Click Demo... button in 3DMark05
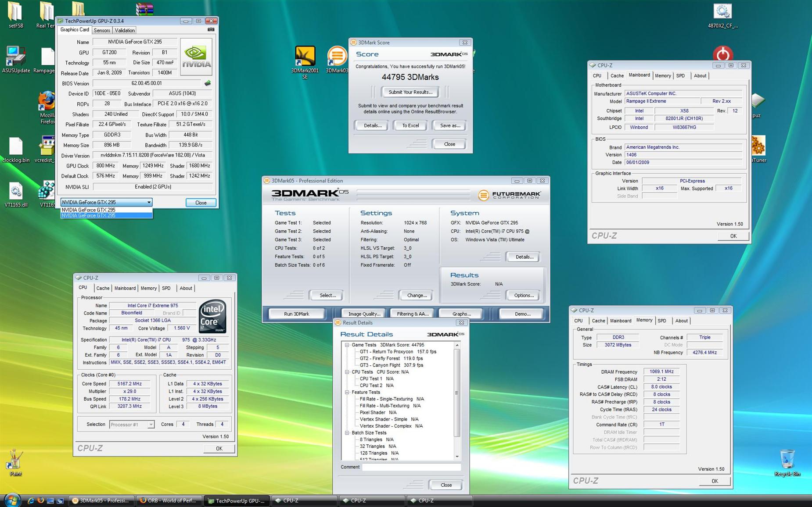 click(522, 314)
